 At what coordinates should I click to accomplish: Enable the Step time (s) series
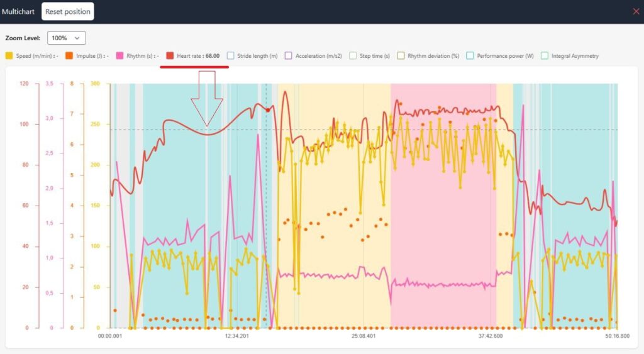point(352,56)
